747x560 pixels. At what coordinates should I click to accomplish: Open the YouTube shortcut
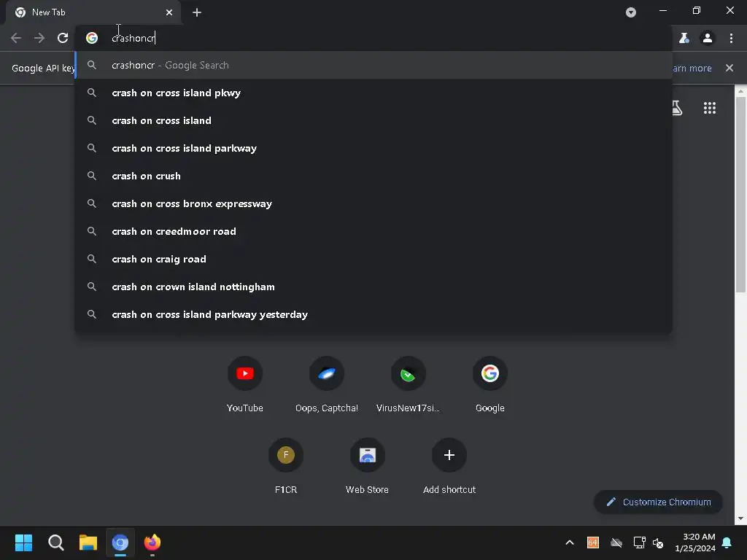[x=245, y=385]
